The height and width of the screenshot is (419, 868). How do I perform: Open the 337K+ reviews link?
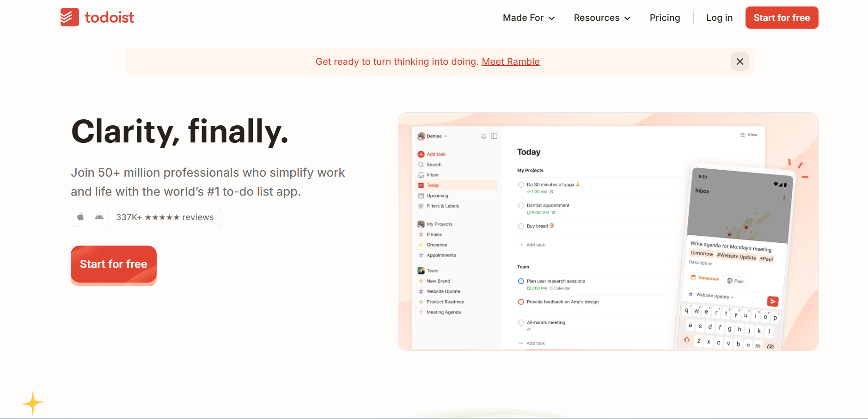coord(165,217)
